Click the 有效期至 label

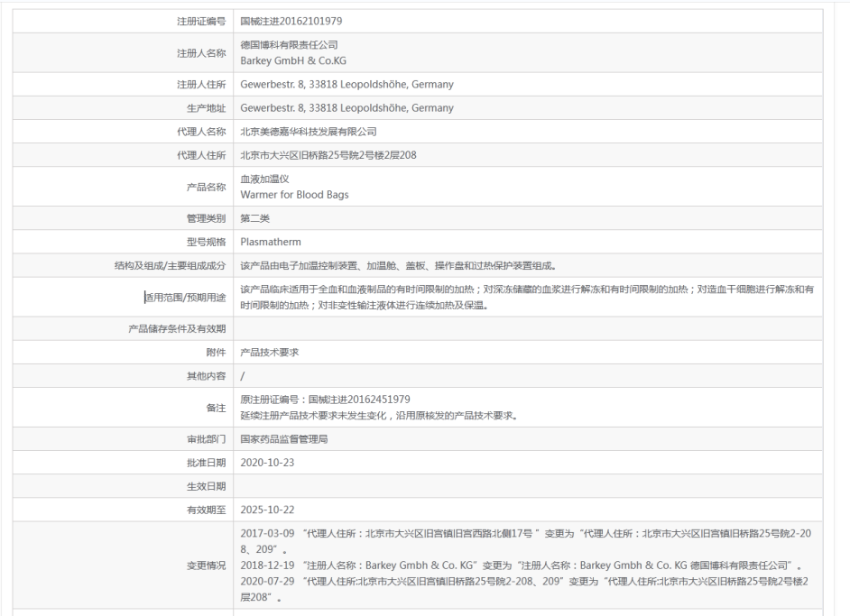point(206,510)
